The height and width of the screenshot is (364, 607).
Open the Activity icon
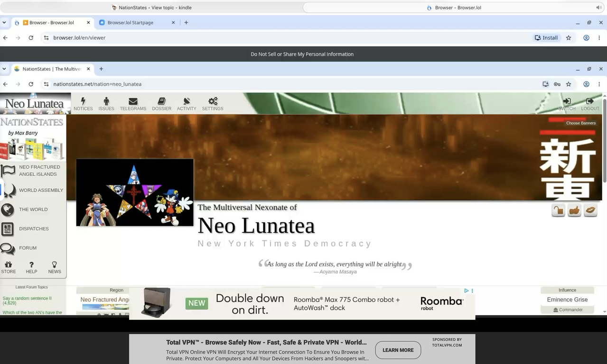pos(187,101)
